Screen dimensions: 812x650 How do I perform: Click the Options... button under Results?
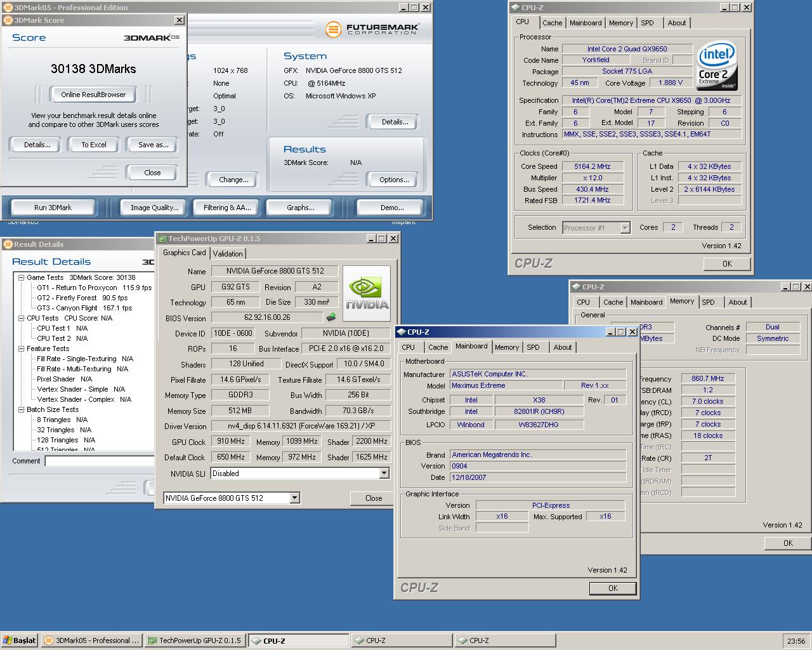click(394, 180)
